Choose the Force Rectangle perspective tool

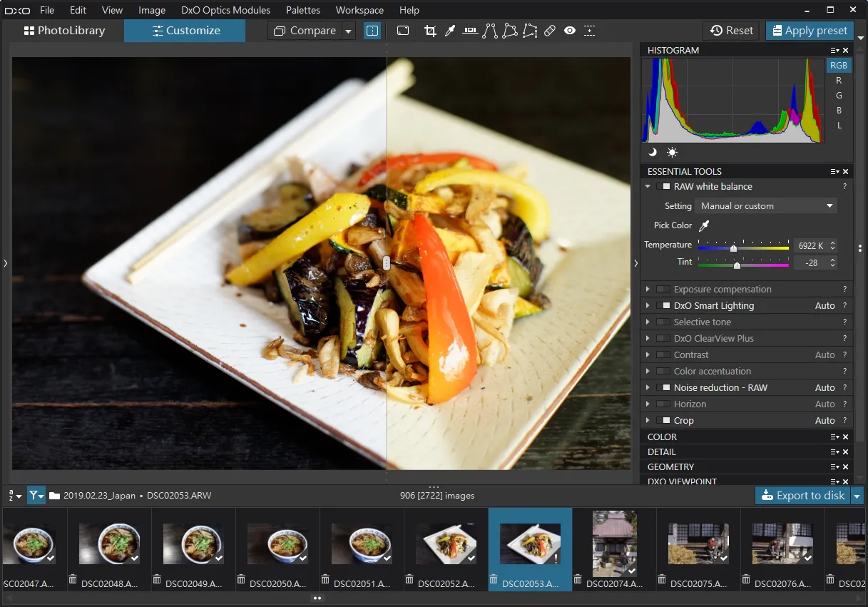(x=510, y=31)
